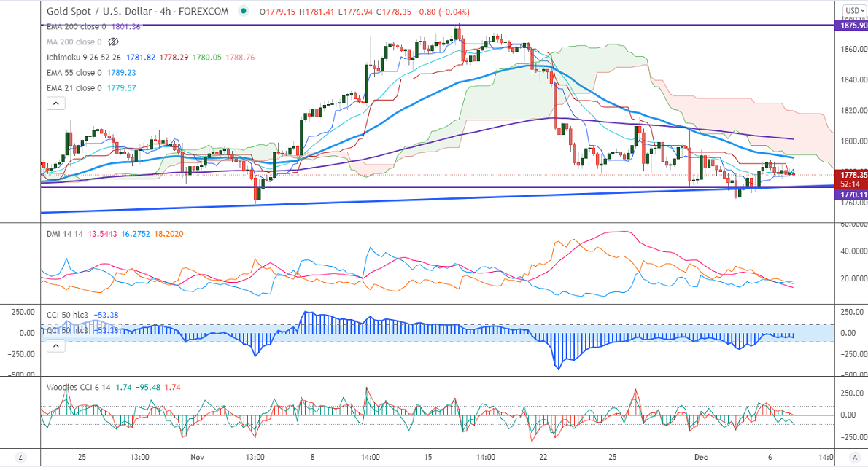The width and height of the screenshot is (868, 470).
Task: Click the red 1778.35 current price tag on axis
Action: coord(851,176)
